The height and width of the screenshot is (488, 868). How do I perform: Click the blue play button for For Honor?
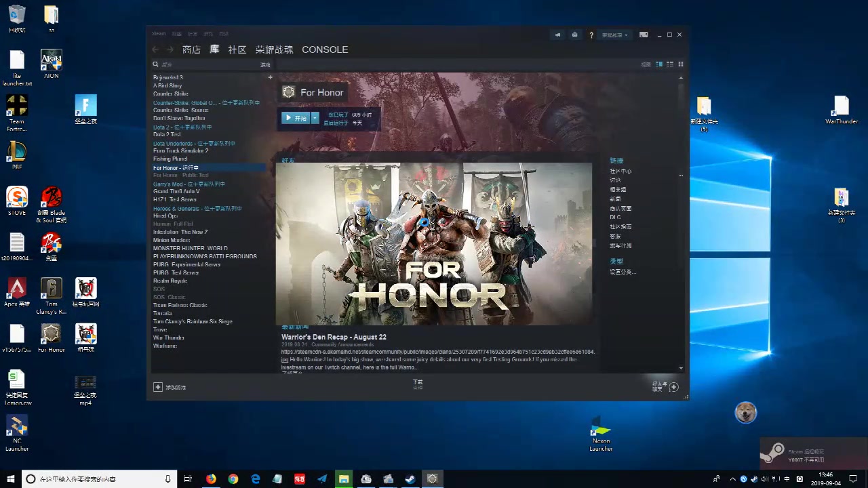[296, 118]
